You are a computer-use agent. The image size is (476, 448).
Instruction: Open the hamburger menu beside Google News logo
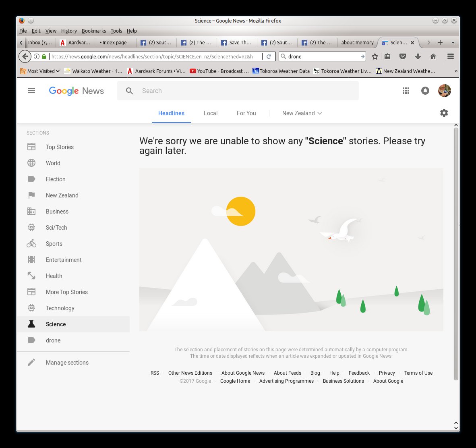point(31,91)
